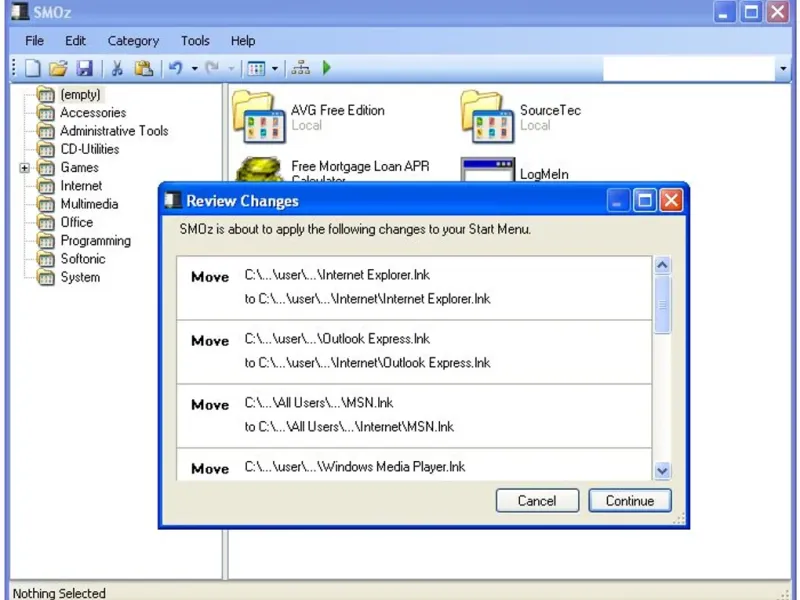Select the Internet category
The image size is (800, 600).
coord(81,186)
